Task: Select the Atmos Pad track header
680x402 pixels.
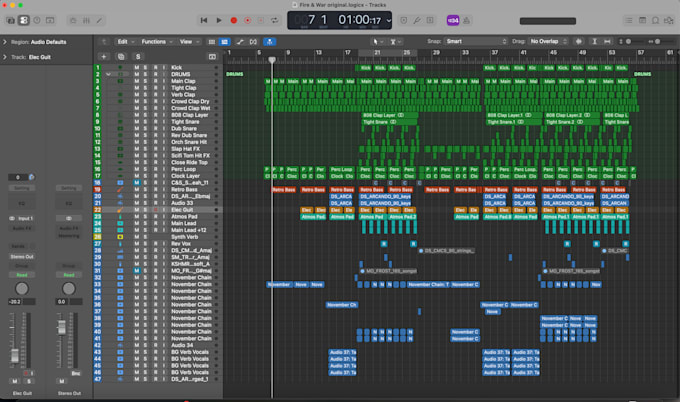Action: point(156,217)
